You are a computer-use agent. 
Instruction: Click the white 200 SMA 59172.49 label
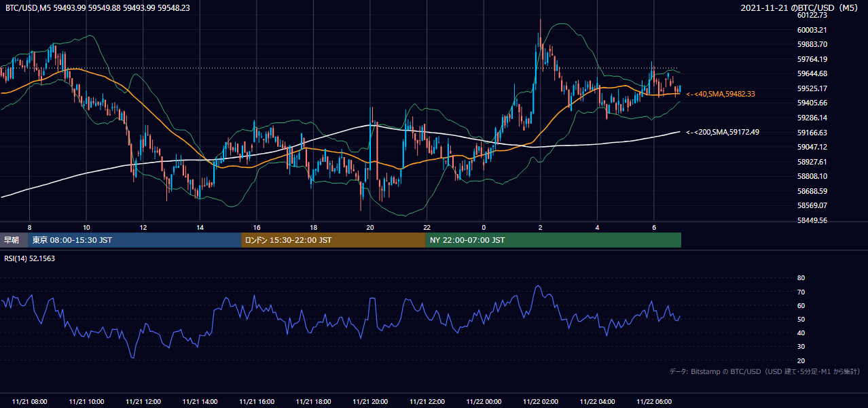[723, 132]
